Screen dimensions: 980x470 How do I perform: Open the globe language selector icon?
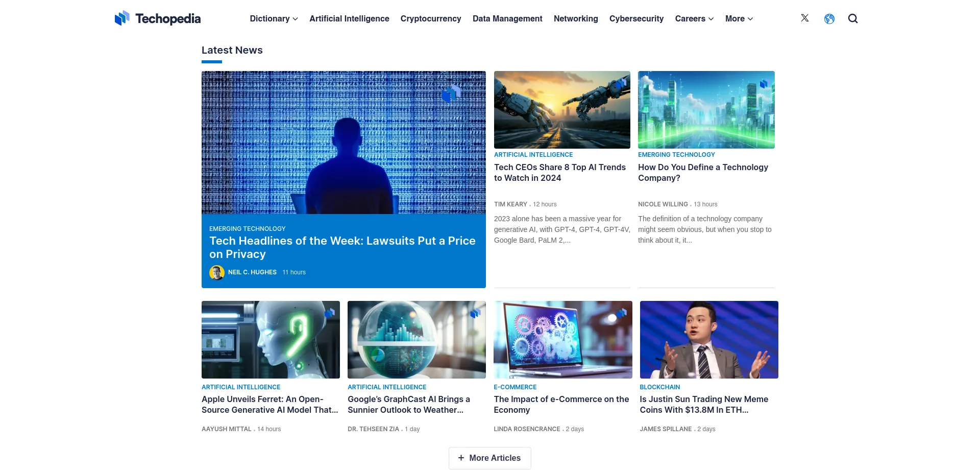click(x=829, y=19)
